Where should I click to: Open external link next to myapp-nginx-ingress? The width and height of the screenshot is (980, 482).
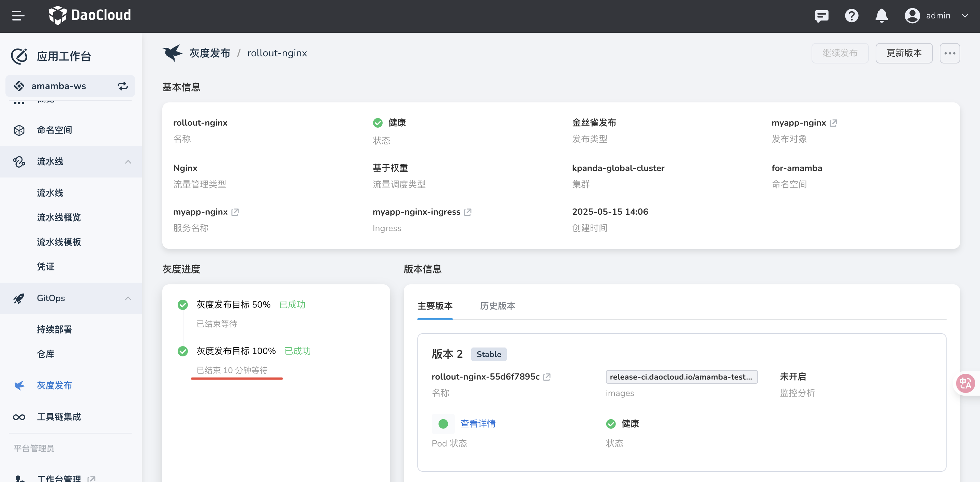point(467,212)
